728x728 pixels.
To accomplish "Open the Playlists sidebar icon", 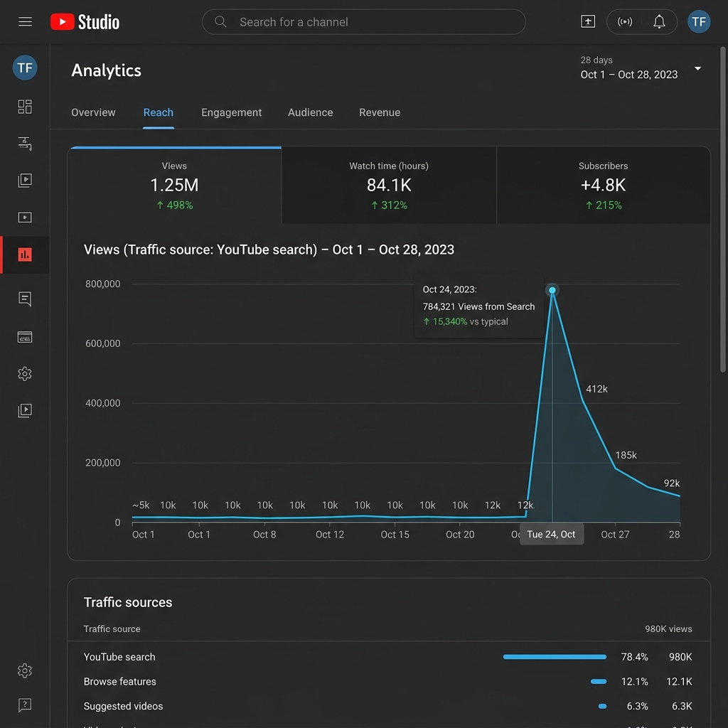I will coord(25,218).
